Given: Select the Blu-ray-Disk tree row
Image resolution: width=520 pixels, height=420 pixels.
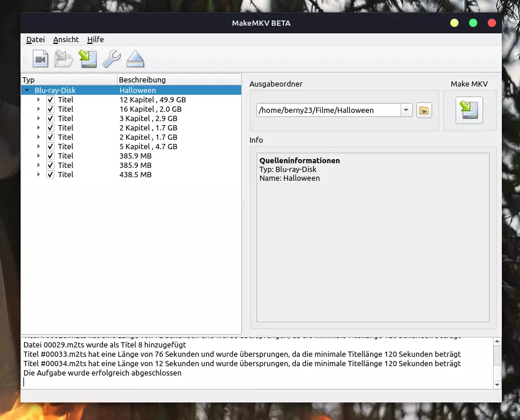Looking at the screenshot, I should 131,90.
